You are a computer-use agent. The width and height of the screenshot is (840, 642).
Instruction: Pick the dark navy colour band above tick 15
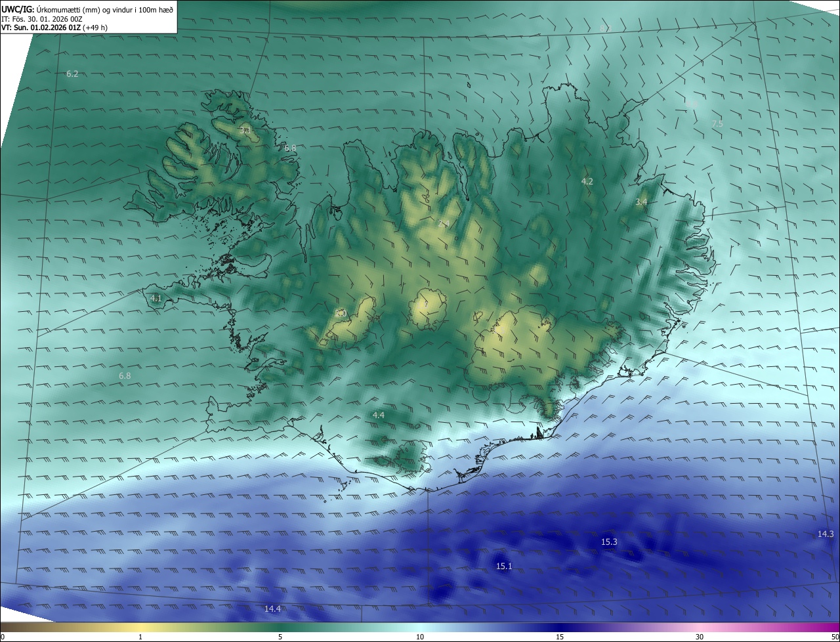(560, 627)
